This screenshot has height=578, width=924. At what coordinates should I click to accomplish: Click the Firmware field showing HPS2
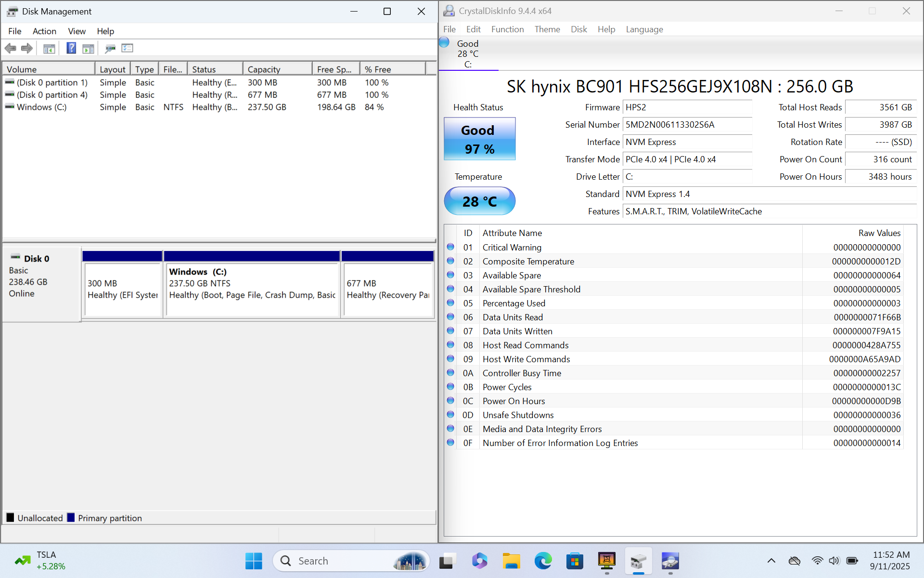point(687,107)
